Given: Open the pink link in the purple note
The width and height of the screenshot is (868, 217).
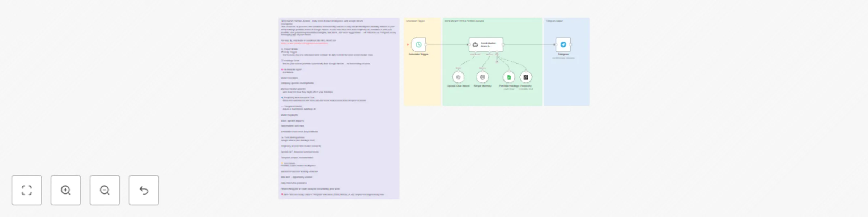Looking at the screenshot, I should (x=304, y=43).
